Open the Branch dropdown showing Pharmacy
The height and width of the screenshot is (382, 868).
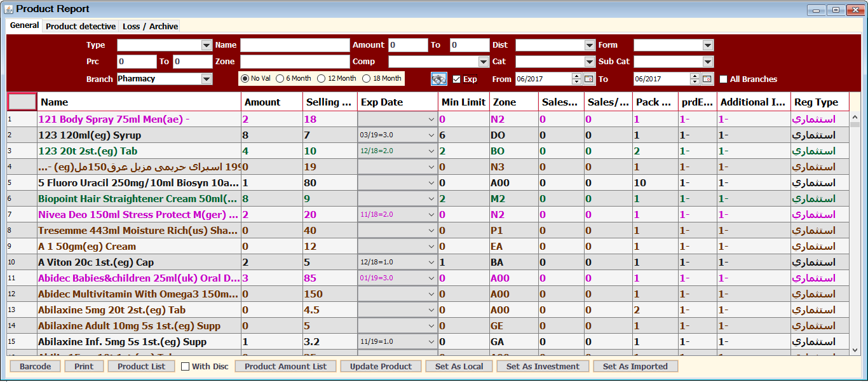pyautogui.click(x=206, y=79)
